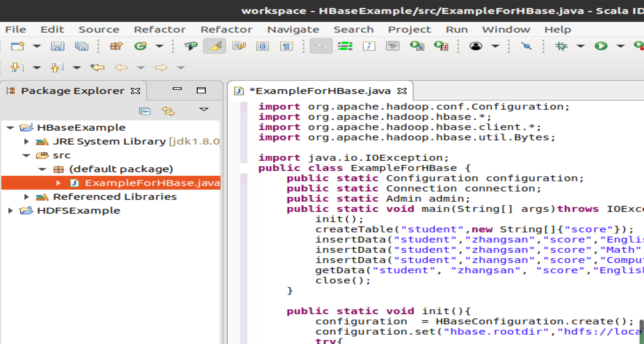
Task: Toggle the Link with Selection toolbar button
Action: click(321, 46)
